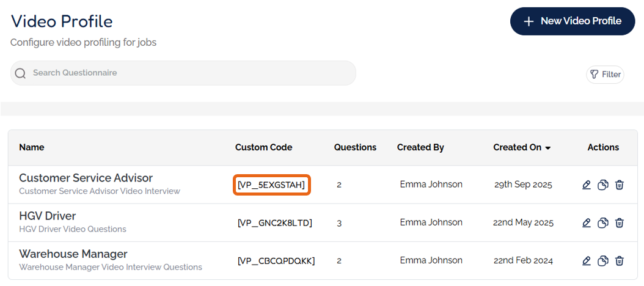This screenshot has height=286, width=644.
Task: Delete the Customer Service Advisor profile
Action: [x=620, y=185]
